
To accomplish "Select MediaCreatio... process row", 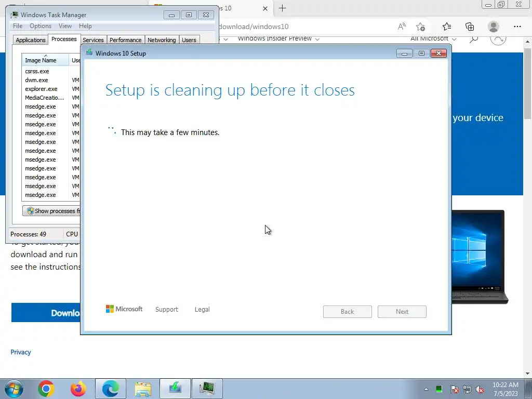I will [51, 98].
